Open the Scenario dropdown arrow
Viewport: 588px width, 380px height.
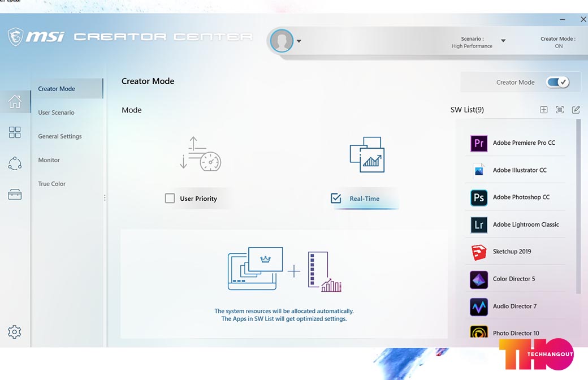pos(503,41)
